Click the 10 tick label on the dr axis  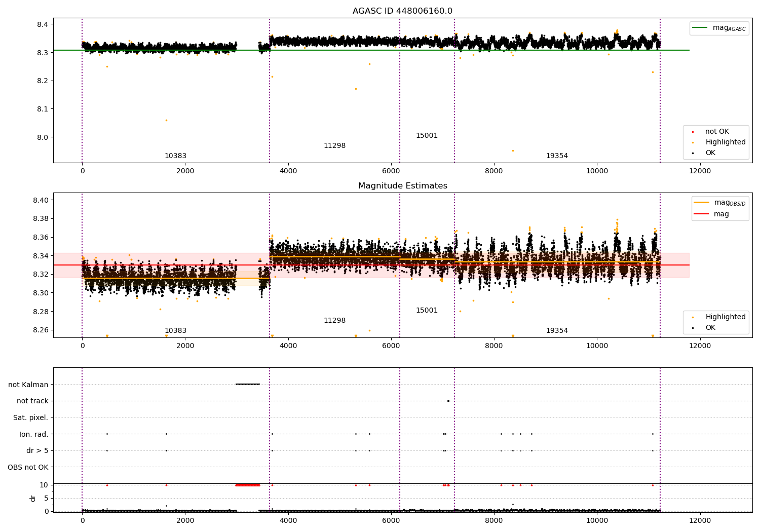[x=44, y=485]
